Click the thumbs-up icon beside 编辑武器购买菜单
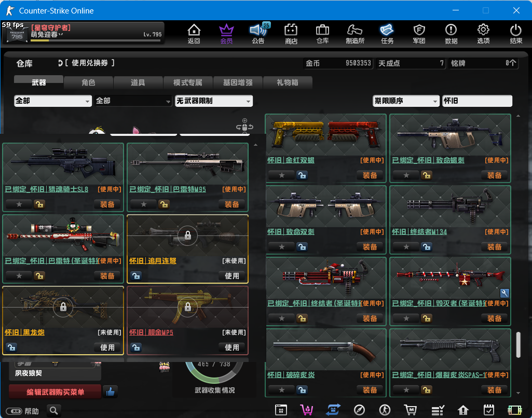 [110, 392]
